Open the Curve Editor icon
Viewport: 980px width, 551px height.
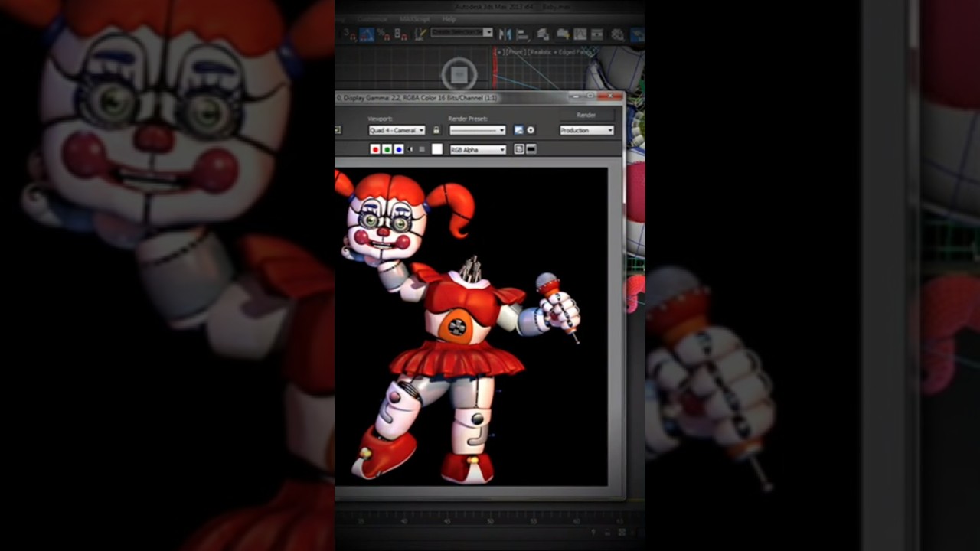pos(580,34)
